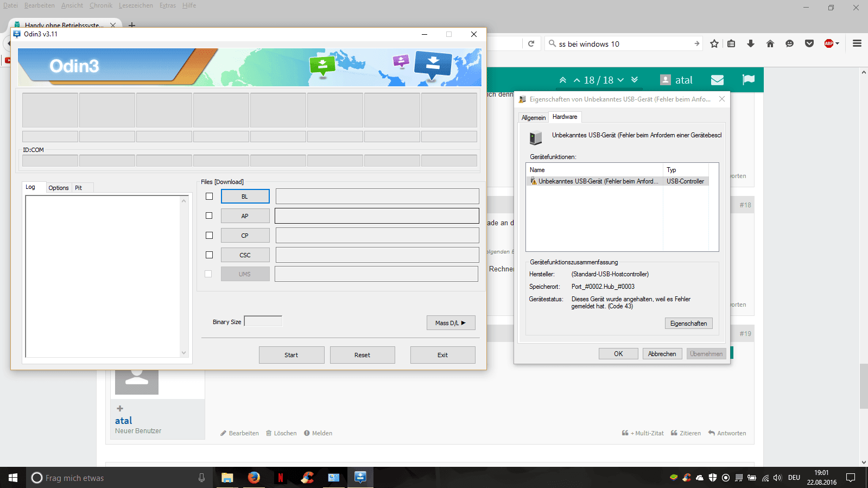Viewport: 868px width, 488px height.
Task: Click the CP file browse button
Action: tap(245, 236)
